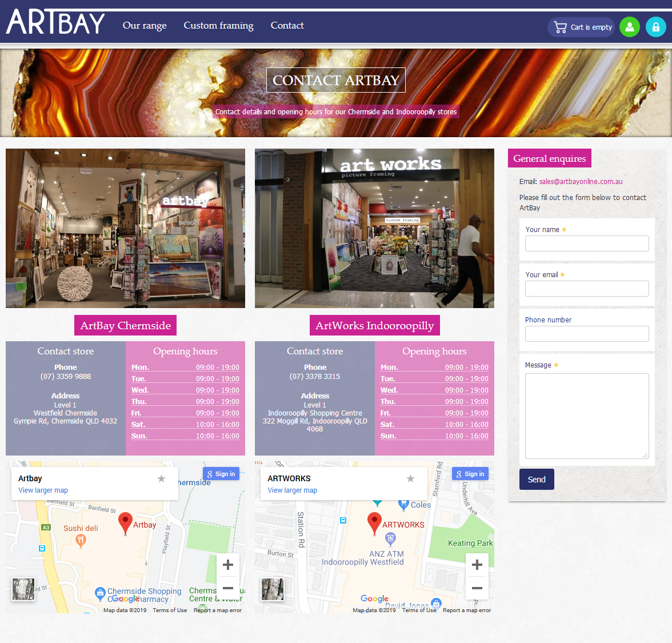Sign in on the Artbay map
Image resolution: width=672 pixels, height=643 pixels.
(x=221, y=474)
